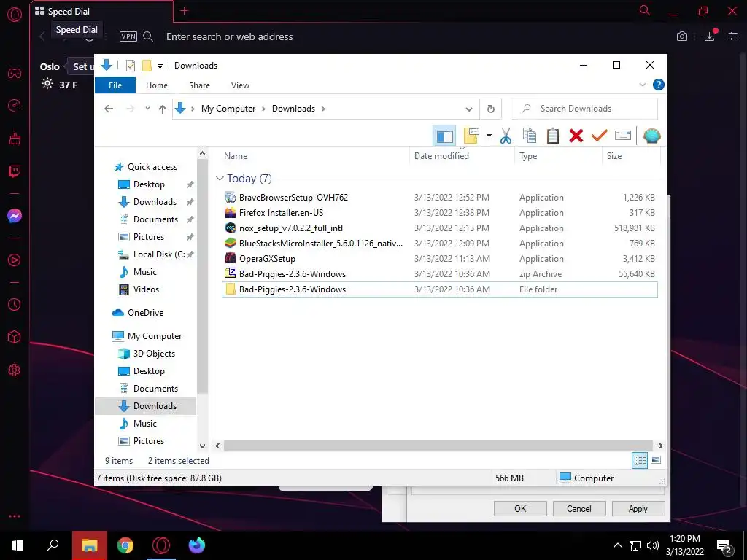
Task: Click OK in the background dialog
Action: pos(520,508)
